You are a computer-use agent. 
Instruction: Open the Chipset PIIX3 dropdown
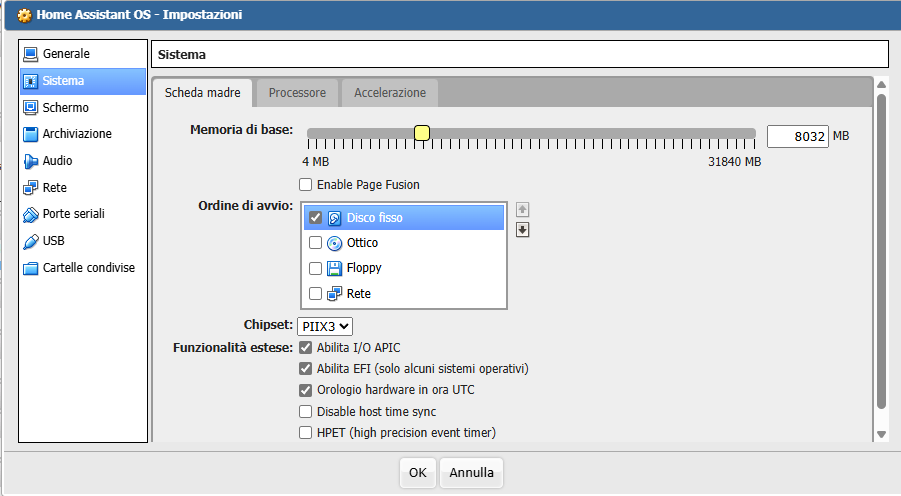325,326
